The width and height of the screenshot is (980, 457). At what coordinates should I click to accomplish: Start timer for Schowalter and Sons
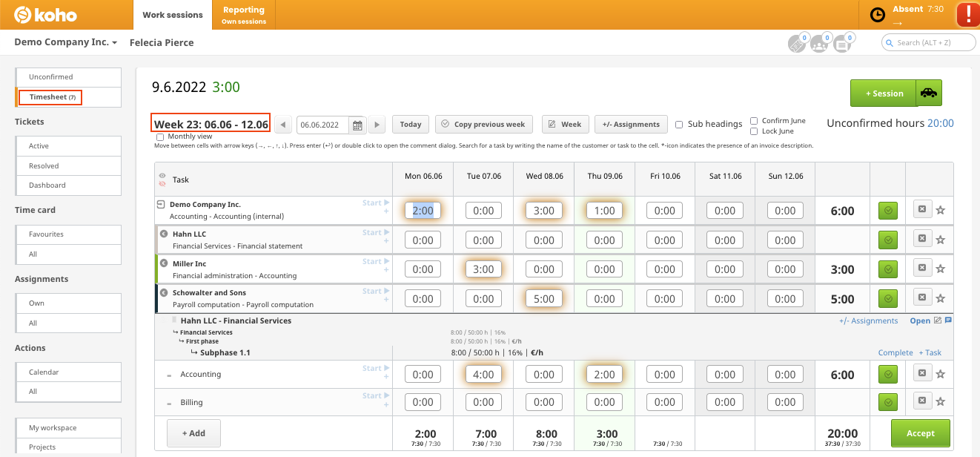376,292
